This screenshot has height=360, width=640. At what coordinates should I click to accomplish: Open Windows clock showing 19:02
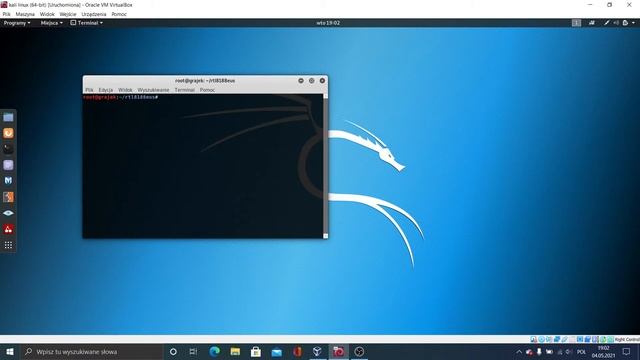tap(603, 352)
